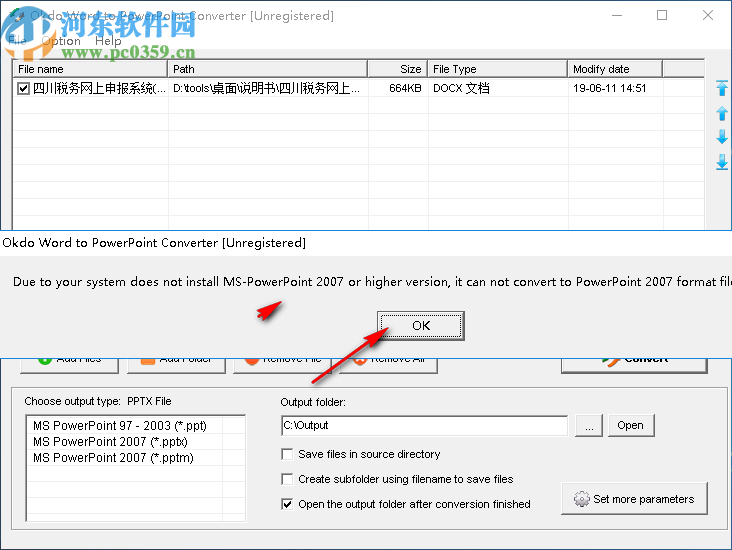Close the converter window

(x=708, y=15)
